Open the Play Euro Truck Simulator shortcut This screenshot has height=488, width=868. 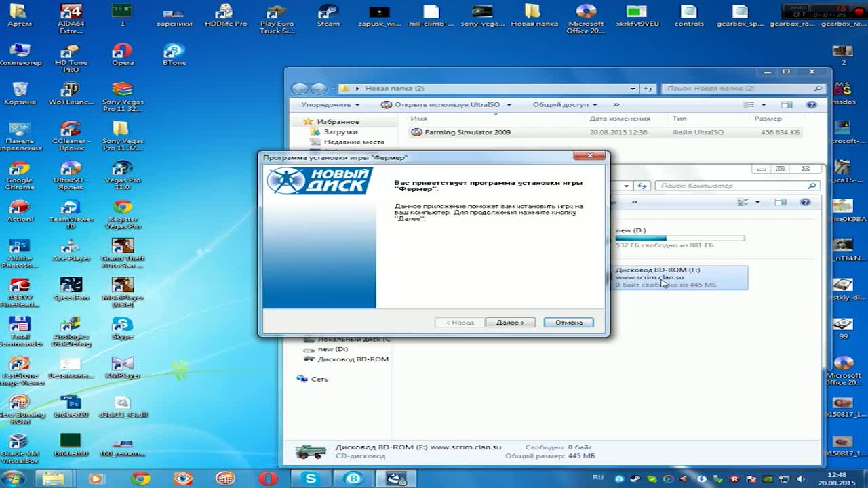tap(277, 19)
